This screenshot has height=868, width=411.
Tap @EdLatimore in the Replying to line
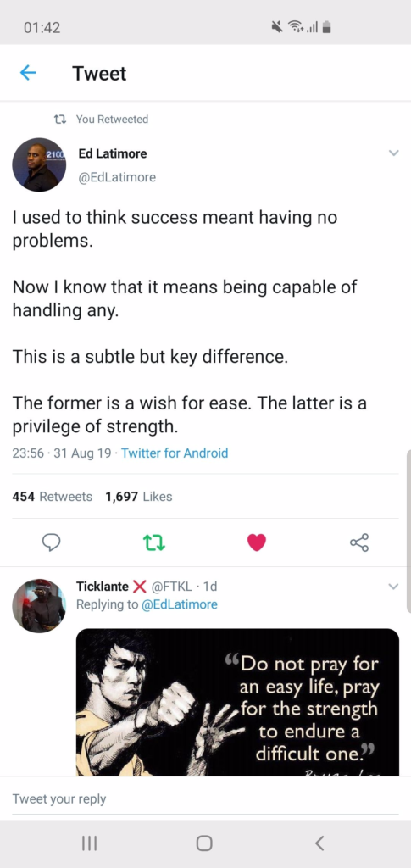pyautogui.click(x=180, y=604)
